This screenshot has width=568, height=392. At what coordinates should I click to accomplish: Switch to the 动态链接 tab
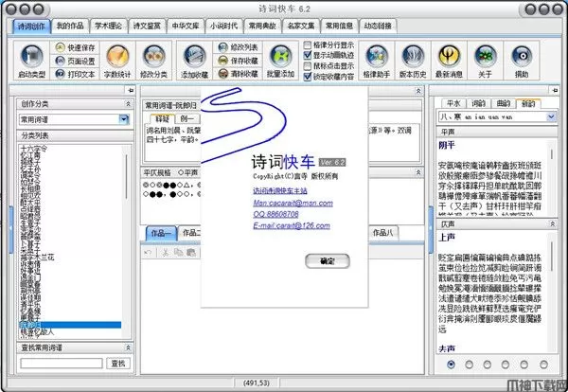point(378,26)
